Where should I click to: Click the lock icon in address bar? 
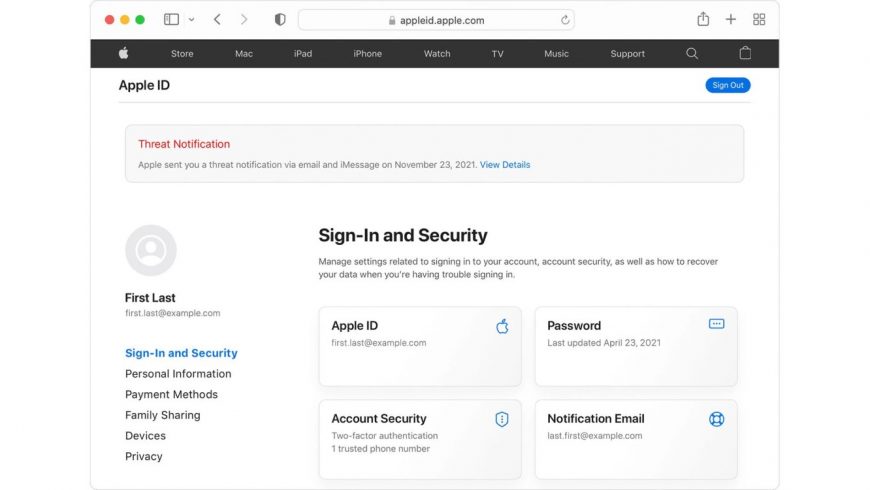pos(392,20)
